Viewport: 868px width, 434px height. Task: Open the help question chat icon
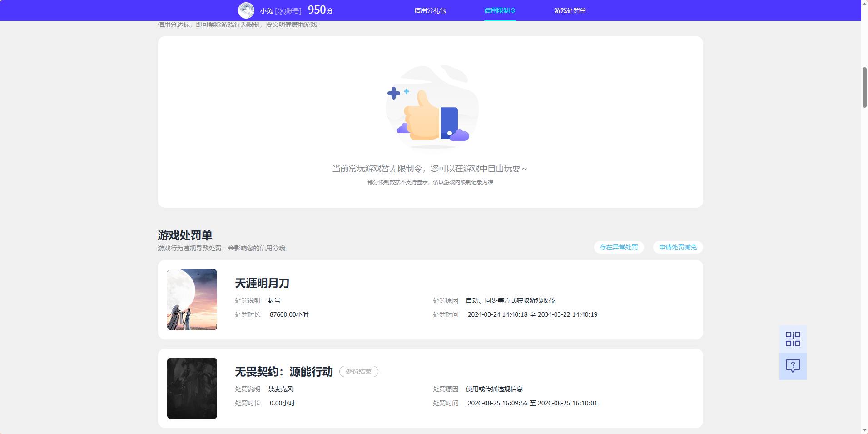[793, 366]
